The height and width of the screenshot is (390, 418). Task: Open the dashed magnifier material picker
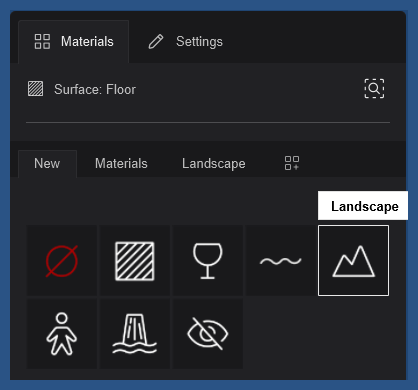point(374,89)
